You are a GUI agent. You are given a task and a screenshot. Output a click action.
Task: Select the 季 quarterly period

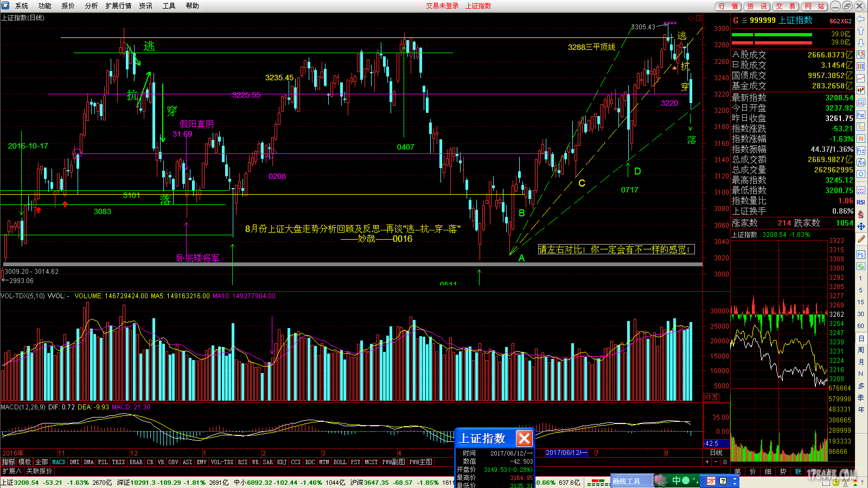point(860,397)
